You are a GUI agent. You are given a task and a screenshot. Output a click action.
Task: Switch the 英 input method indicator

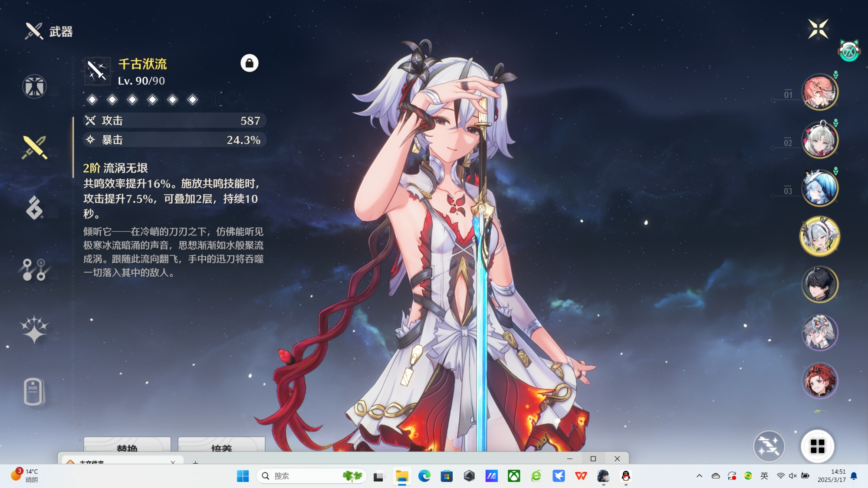click(764, 476)
